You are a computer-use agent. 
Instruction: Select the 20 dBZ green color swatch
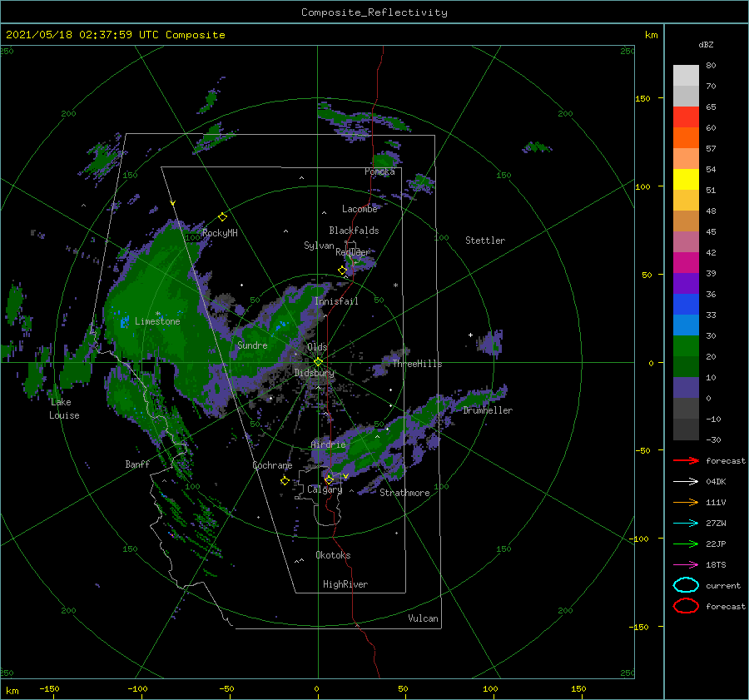[686, 346]
